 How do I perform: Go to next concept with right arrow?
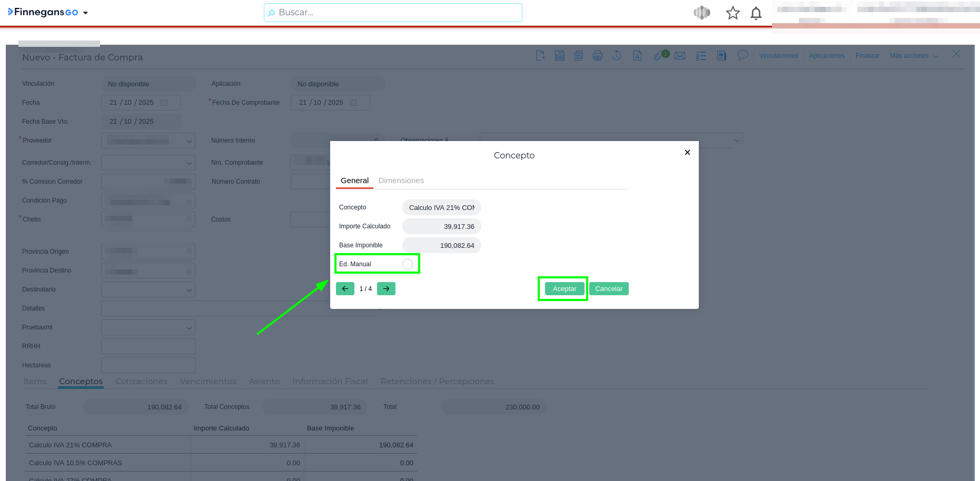pos(386,289)
